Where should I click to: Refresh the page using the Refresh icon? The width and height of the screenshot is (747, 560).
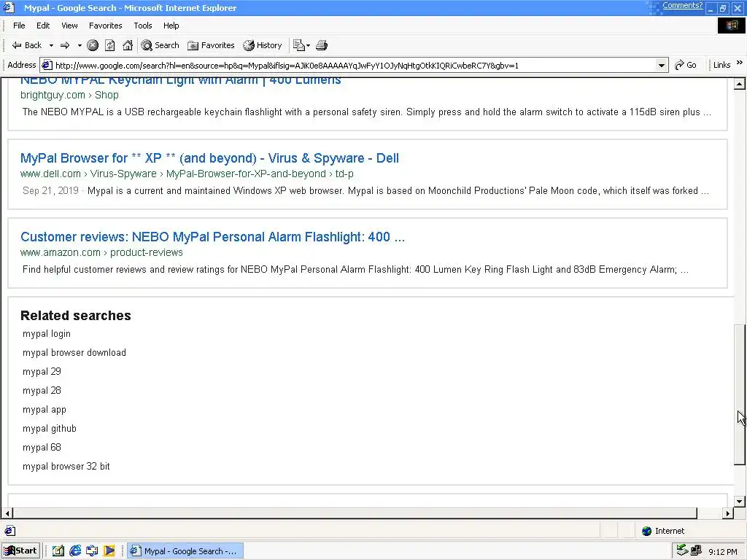click(109, 45)
